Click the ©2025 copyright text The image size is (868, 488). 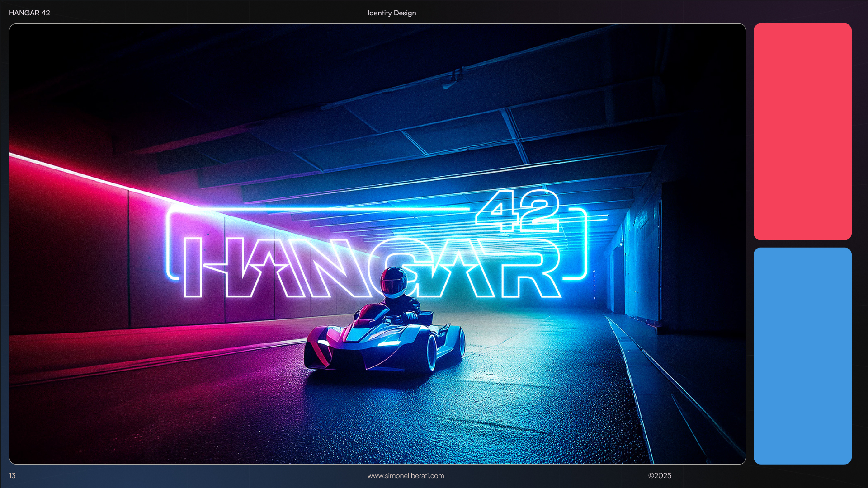tap(660, 475)
